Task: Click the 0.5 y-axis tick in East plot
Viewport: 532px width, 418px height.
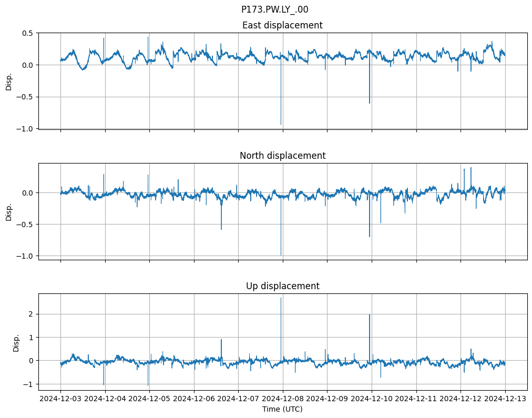Action: pyautogui.click(x=27, y=33)
